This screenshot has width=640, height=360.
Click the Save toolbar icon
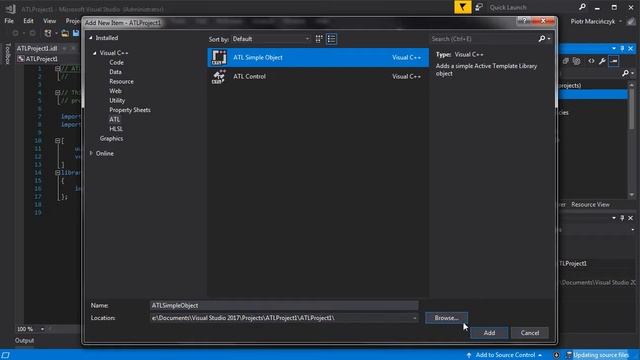76,33
